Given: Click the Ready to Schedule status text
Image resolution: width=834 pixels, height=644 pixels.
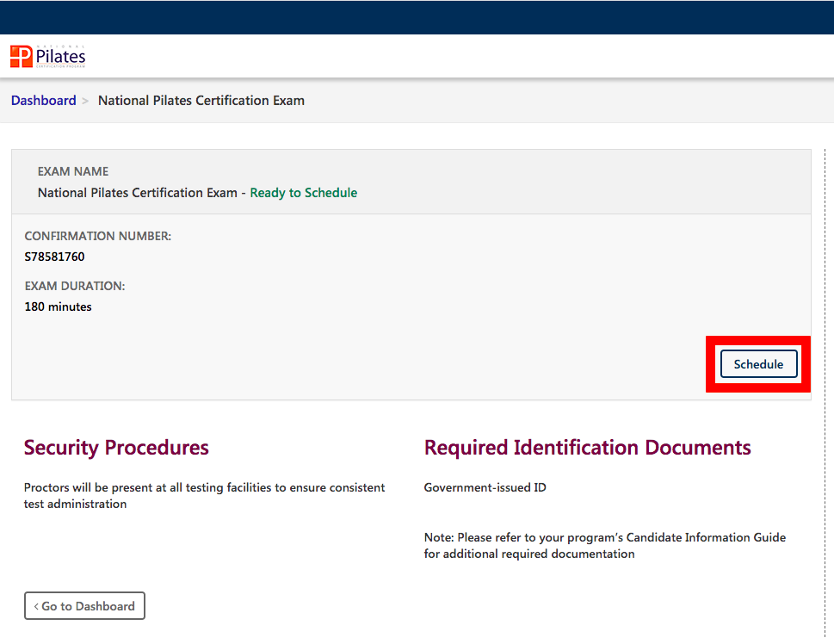Looking at the screenshot, I should coord(304,193).
